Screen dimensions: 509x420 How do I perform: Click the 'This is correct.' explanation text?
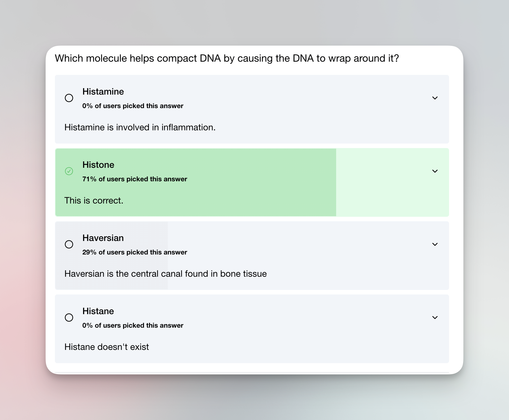[x=94, y=200]
